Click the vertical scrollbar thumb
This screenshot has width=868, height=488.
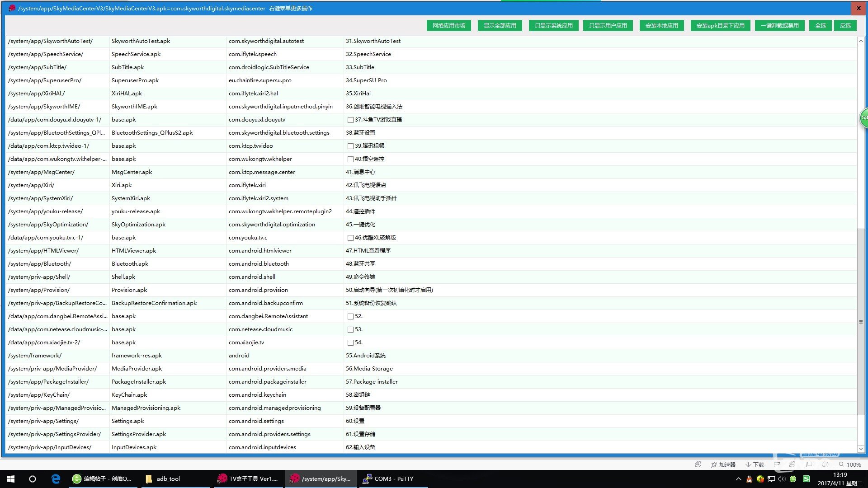pyautogui.click(x=861, y=322)
